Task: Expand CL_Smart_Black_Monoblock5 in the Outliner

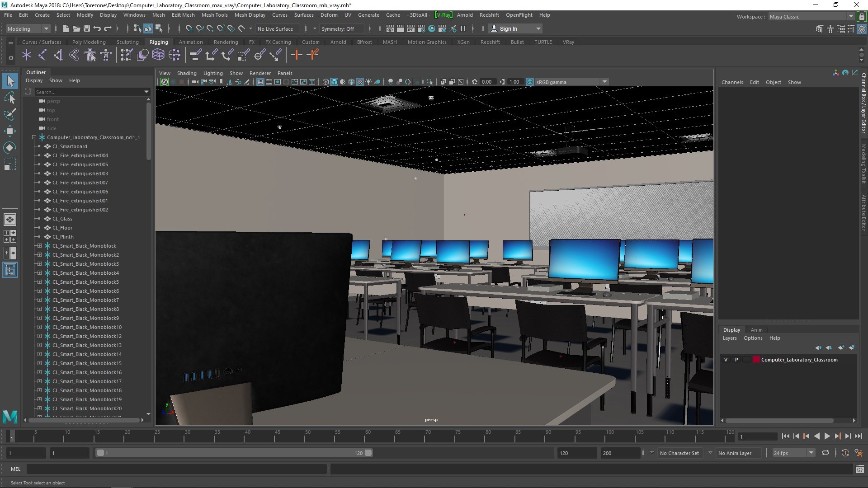Action: pyautogui.click(x=39, y=282)
